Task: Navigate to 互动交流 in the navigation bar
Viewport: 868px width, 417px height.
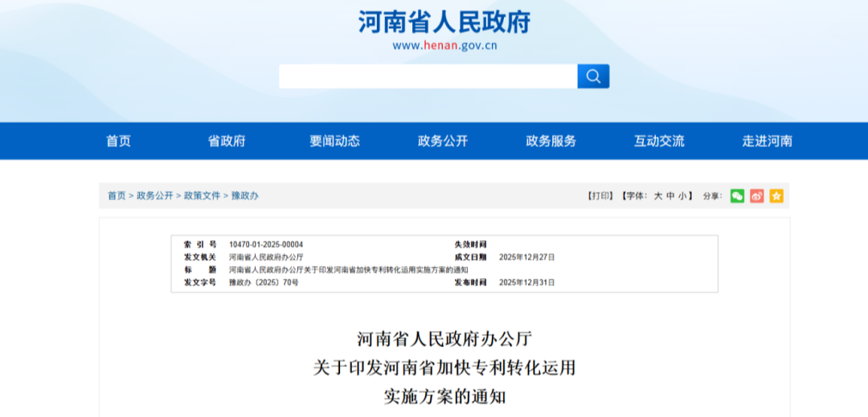Action: [659, 141]
